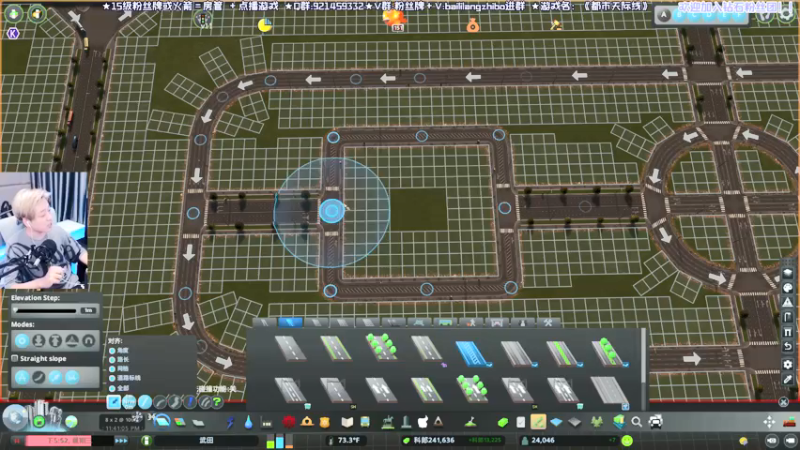Open the Water and sewage droplet icon
This screenshot has width=800, height=450.
point(248,422)
